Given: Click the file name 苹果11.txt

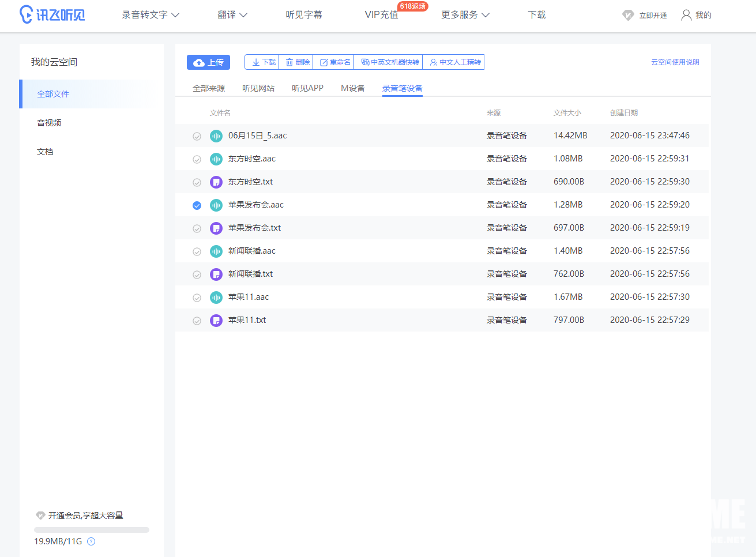Looking at the screenshot, I should coord(247,320).
